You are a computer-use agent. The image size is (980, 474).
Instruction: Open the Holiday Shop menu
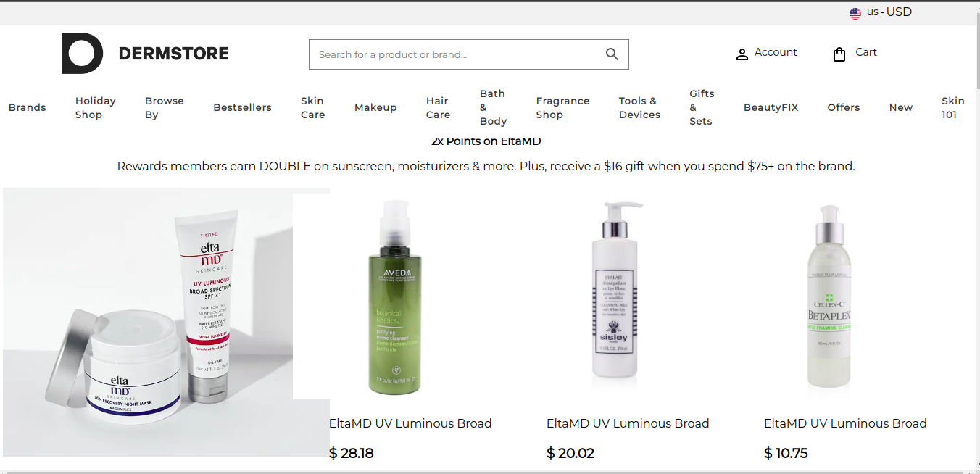pyautogui.click(x=96, y=107)
